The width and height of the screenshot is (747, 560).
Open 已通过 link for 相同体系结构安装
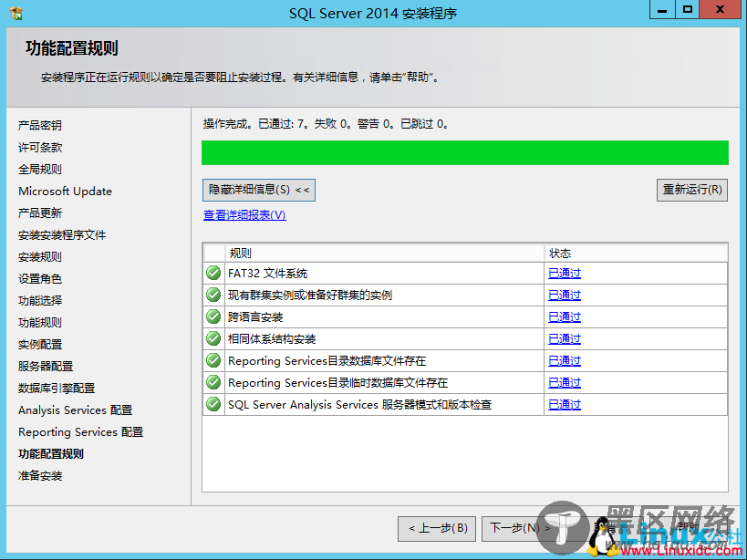[565, 339]
